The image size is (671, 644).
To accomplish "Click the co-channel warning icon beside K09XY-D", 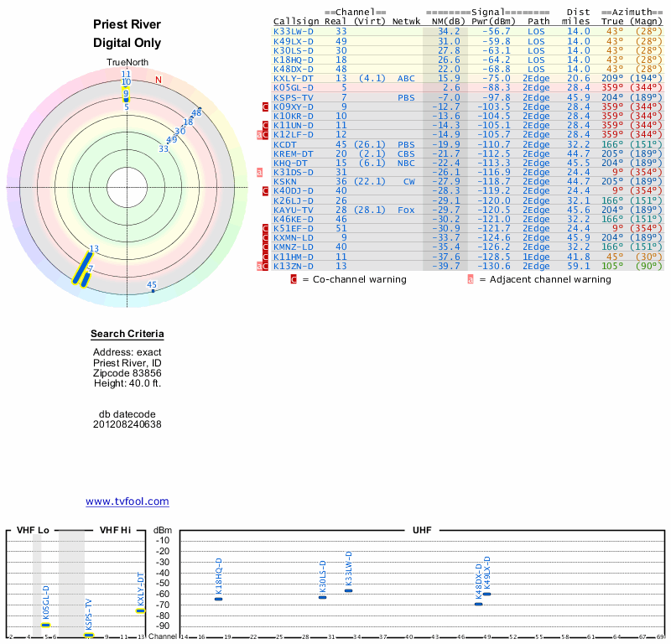I will point(266,107).
